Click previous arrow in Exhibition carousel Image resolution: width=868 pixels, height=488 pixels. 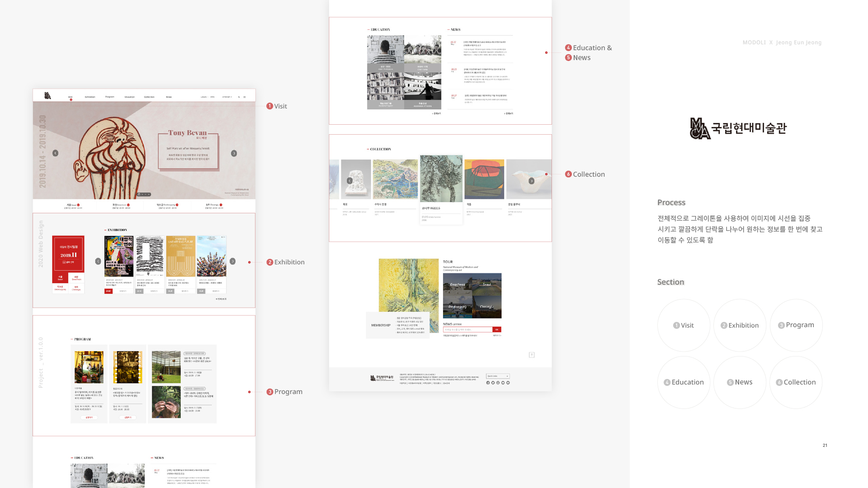tap(98, 261)
